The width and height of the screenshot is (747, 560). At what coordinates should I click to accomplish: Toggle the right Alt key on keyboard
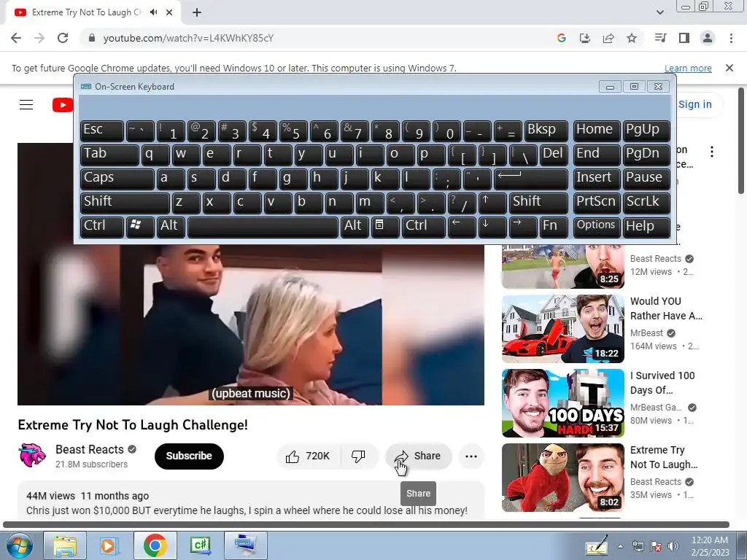tap(355, 226)
